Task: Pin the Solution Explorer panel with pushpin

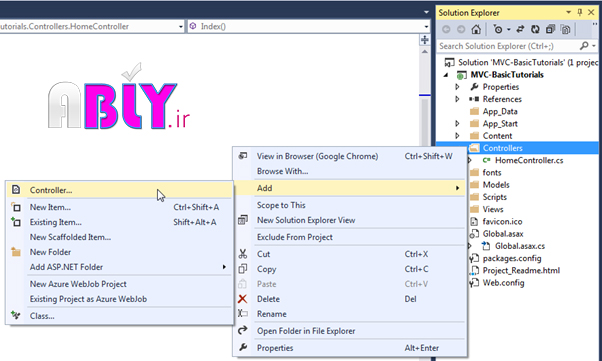Action: 580,12
